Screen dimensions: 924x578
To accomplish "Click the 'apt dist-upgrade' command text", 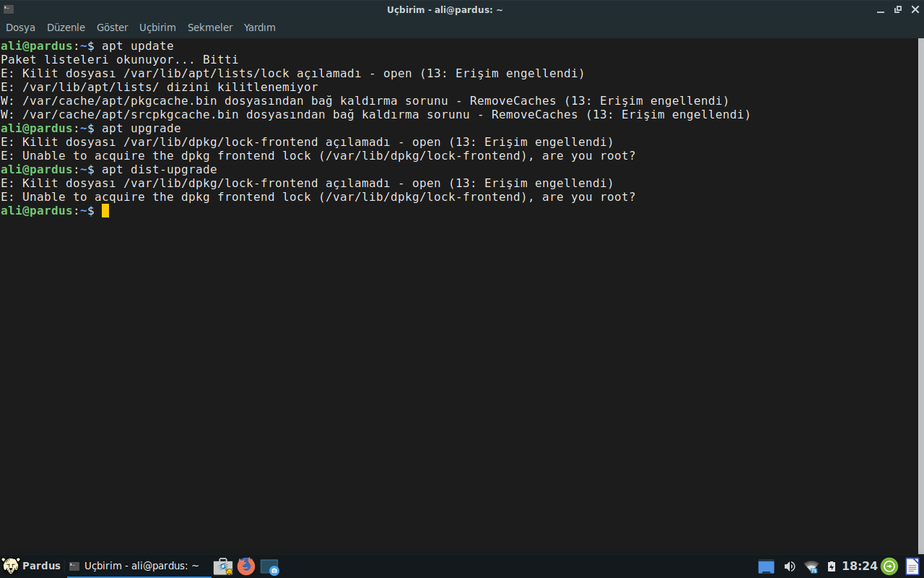I will pos(160,170).
